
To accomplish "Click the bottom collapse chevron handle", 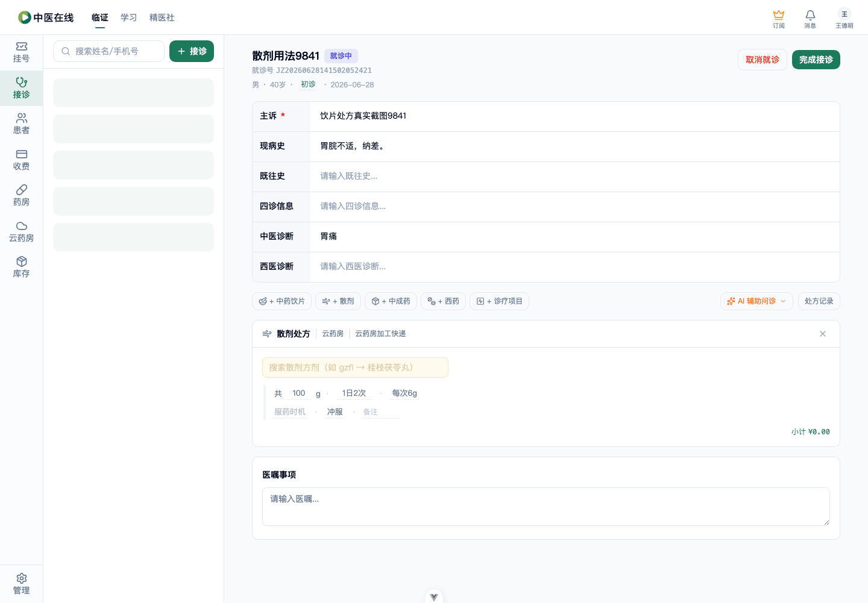I will coord(434,597).
